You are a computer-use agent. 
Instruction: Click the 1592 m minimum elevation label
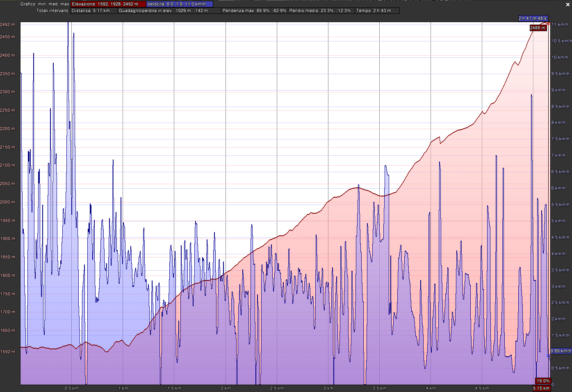[7, 352]
